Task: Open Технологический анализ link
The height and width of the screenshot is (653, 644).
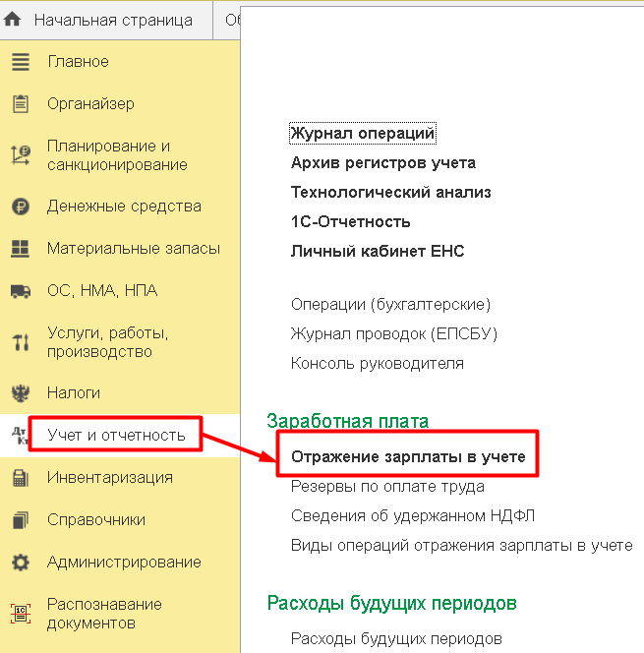Action: (x=391, y=193)
